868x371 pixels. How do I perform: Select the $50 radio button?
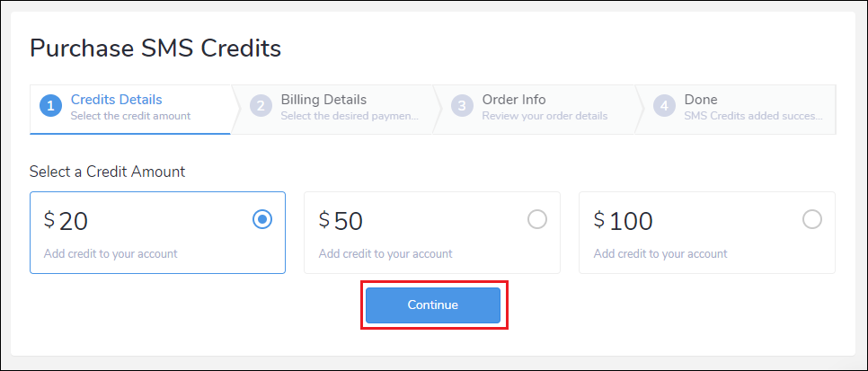(537, 220)
